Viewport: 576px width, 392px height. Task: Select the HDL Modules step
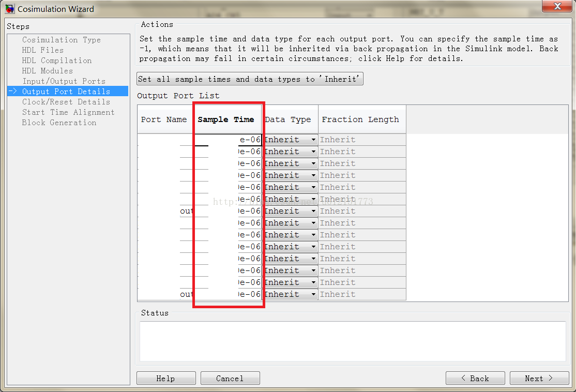coord(48,70)
